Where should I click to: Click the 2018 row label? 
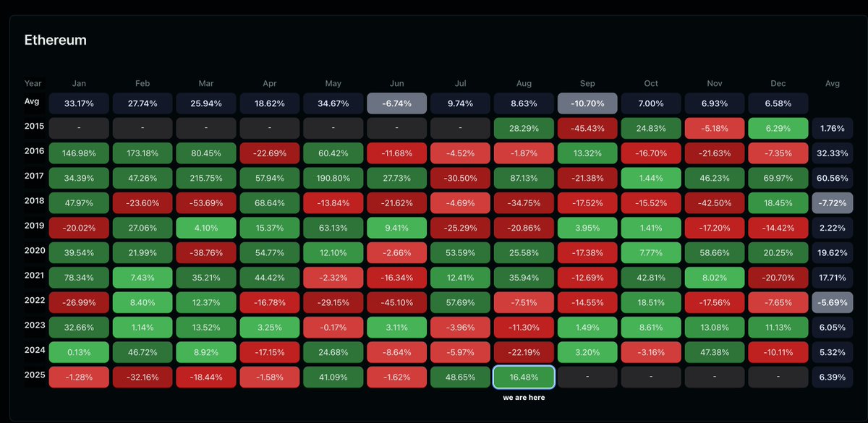pos(34,201)
